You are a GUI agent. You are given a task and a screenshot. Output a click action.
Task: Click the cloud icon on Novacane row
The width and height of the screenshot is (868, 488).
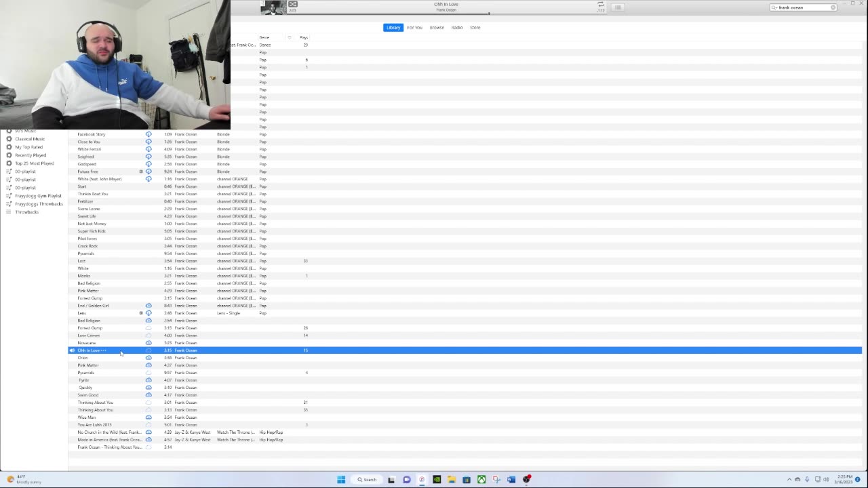[149, 343]
